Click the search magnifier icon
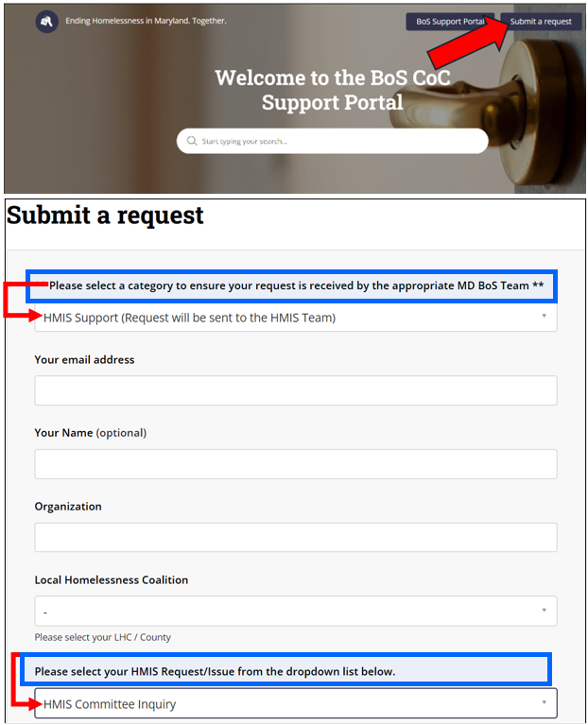588x725 pixels. [192, 142]
